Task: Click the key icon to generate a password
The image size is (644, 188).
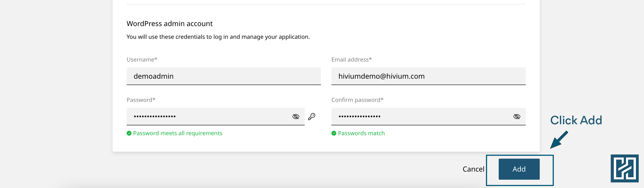Action: 312,117
